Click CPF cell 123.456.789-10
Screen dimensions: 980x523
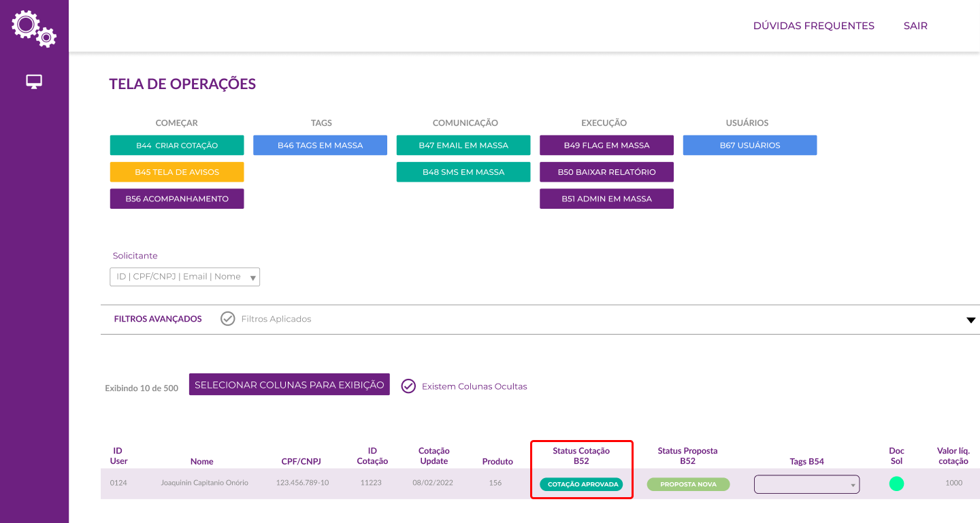pos(302,483)
